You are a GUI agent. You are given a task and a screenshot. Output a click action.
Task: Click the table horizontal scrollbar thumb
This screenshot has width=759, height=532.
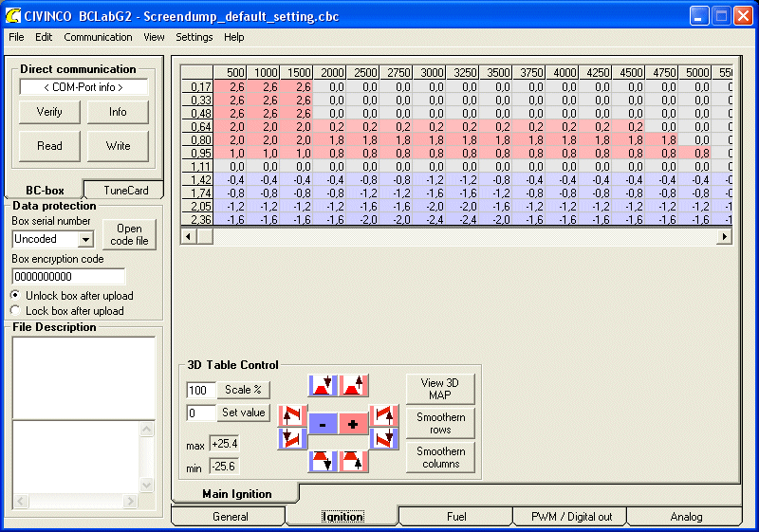(x=204, y=236)
